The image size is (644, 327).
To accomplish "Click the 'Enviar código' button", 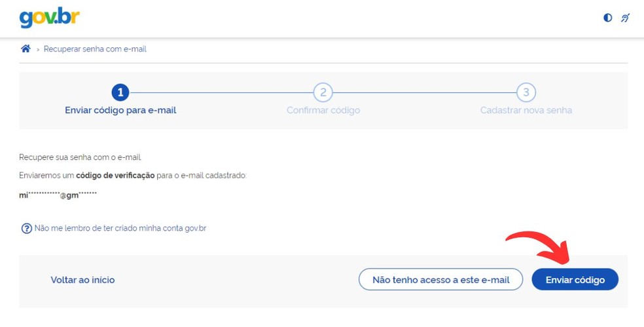I will click(575, 280).
